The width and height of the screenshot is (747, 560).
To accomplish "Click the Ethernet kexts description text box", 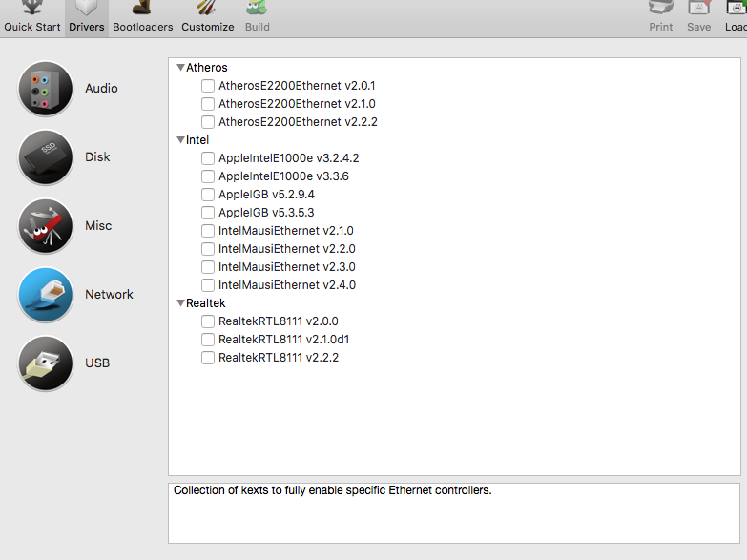I will 454,513.
